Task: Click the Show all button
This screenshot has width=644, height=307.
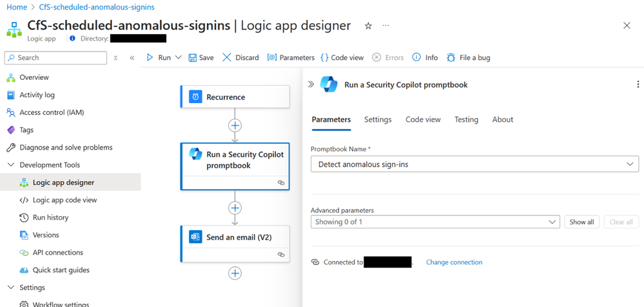Action: pos(581,222)
